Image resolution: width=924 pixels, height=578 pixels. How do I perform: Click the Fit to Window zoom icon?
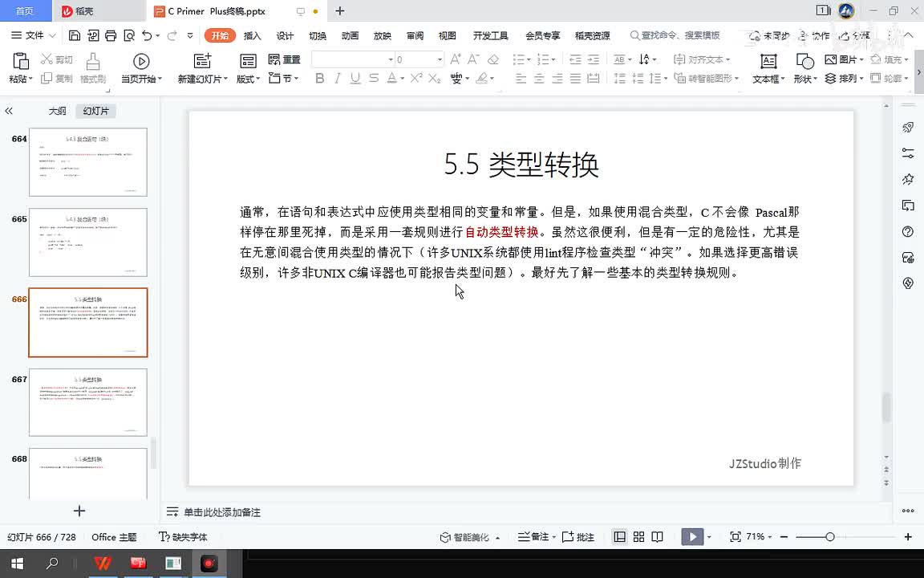coord(735,537)
